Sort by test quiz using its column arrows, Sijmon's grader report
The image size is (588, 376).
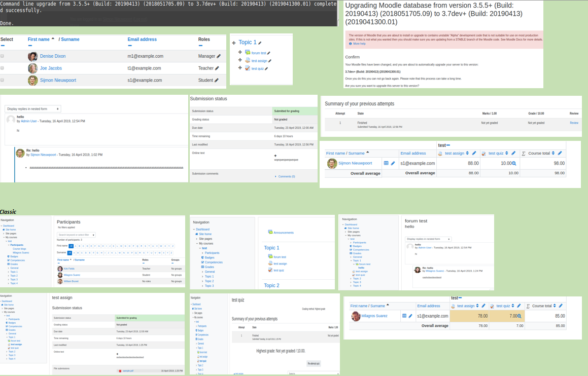coord(507,153)
